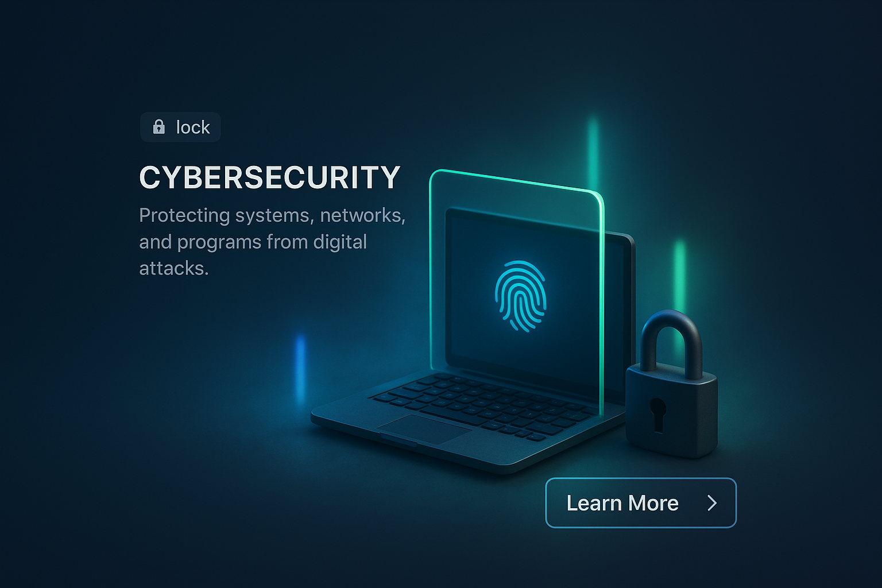Open the Learn More button
This screenshot has height=588, width=882.
coord(641,503)
